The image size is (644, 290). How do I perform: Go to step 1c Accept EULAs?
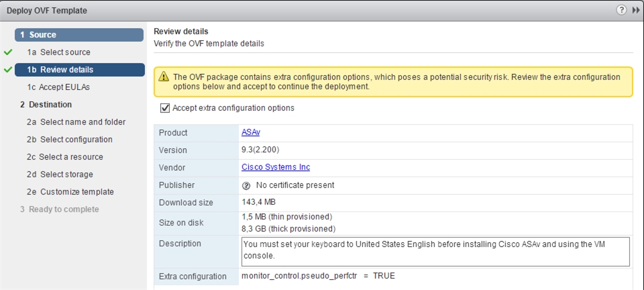pyautogui.click(x=58, y=87)
